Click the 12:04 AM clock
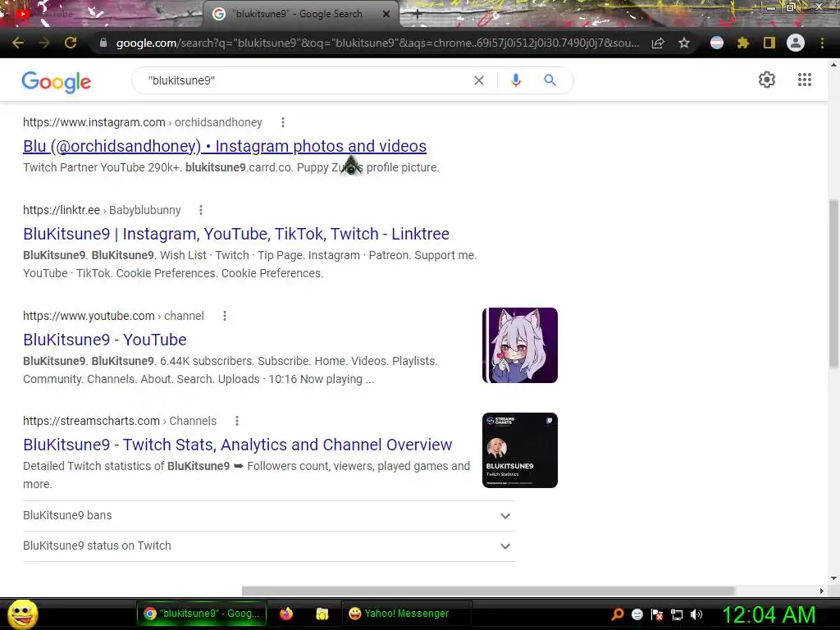 click(x=769, y=614)
